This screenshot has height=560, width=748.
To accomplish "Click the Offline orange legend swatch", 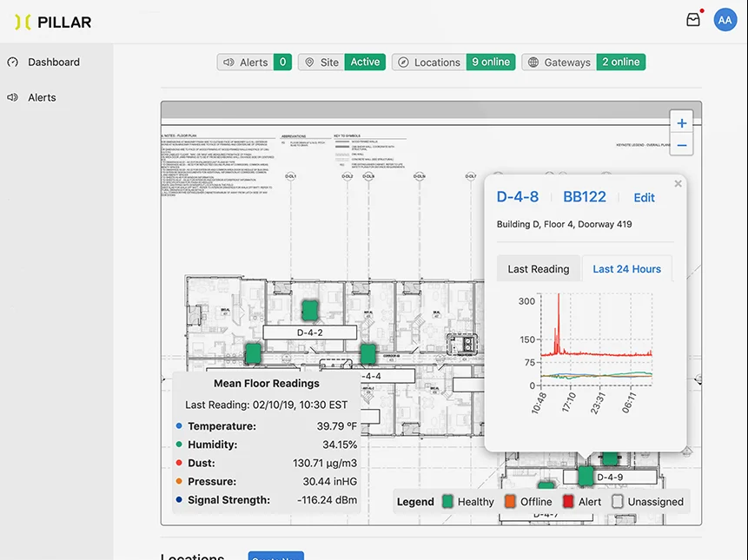I will [x=510, y=501].
